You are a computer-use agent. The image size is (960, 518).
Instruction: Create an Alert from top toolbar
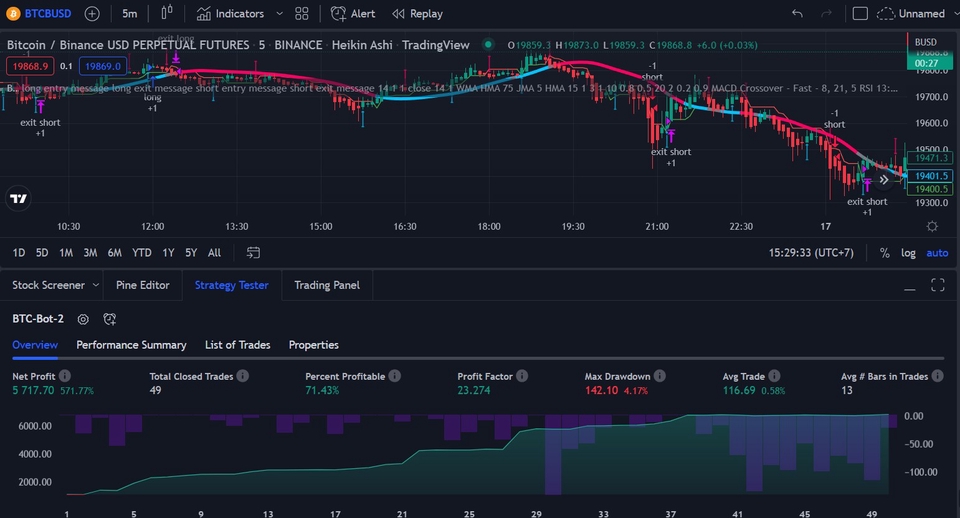pos(353,13)
